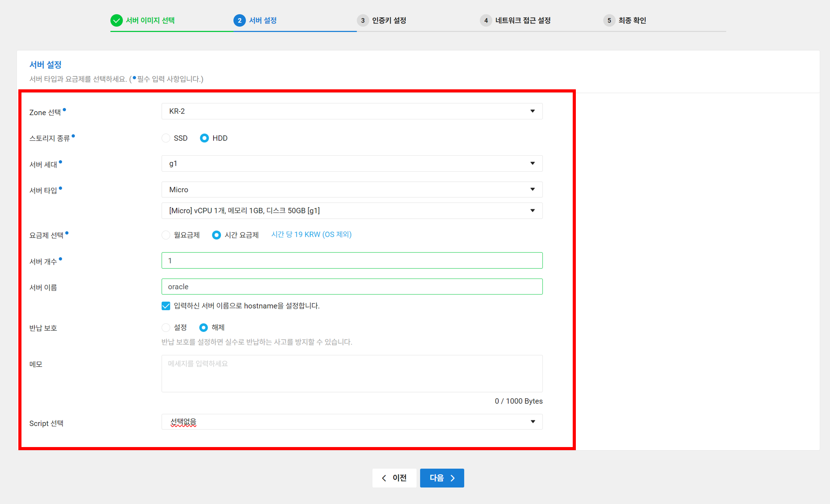Viewport: 830px width, 504px height.
Task: Enable 반납 보호 with 설정 radio
Action: click(166, 328)
